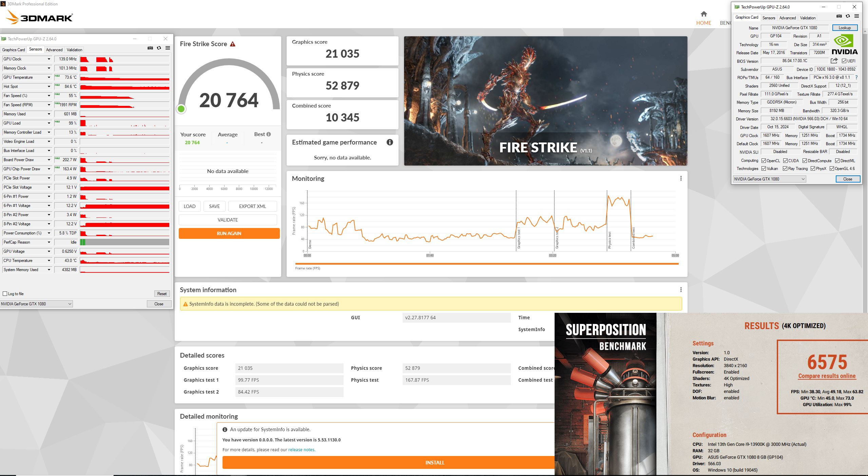Open Advanced tab in GPU-Z Graphics Card window
The image size is (868, 476).
(x=787, y=18)
